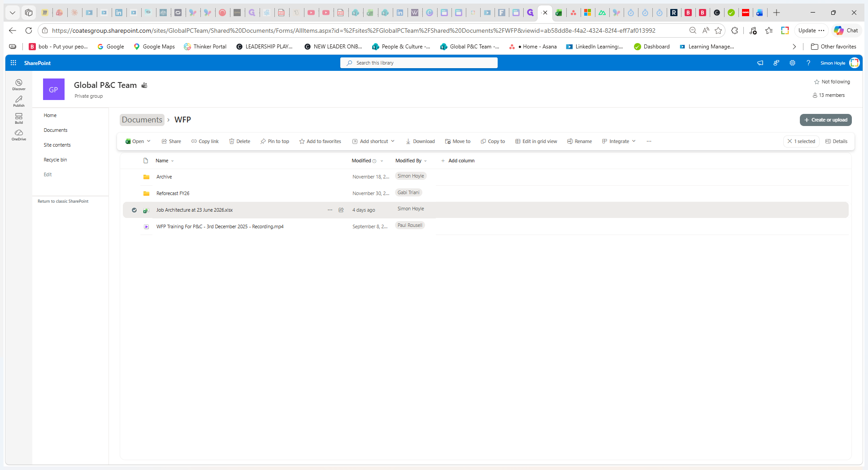The image size is (868, 470).
Task: Open the Publish sidebar icon
Action: (19, 101)
